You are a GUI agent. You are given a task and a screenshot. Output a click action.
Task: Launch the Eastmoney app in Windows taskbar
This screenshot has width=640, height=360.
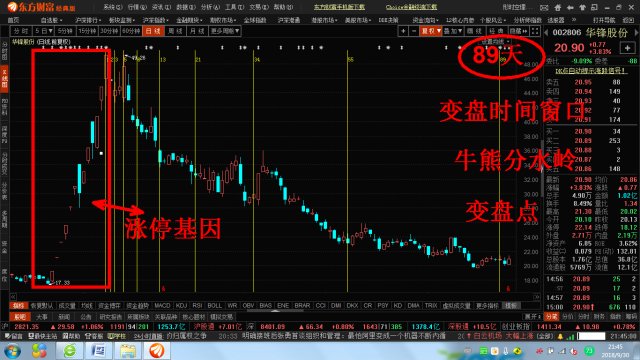tap(157, 350)
